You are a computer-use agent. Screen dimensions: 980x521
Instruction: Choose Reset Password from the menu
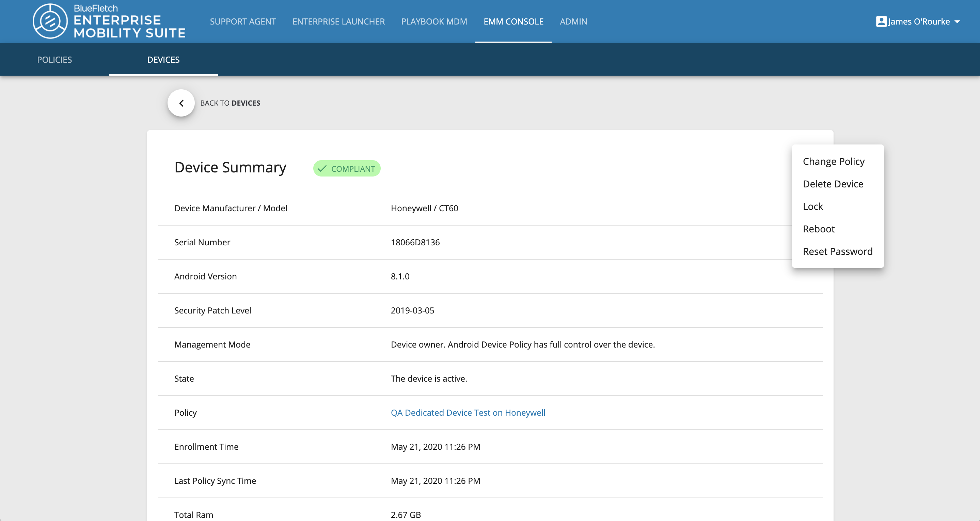(x=837, y=251)
